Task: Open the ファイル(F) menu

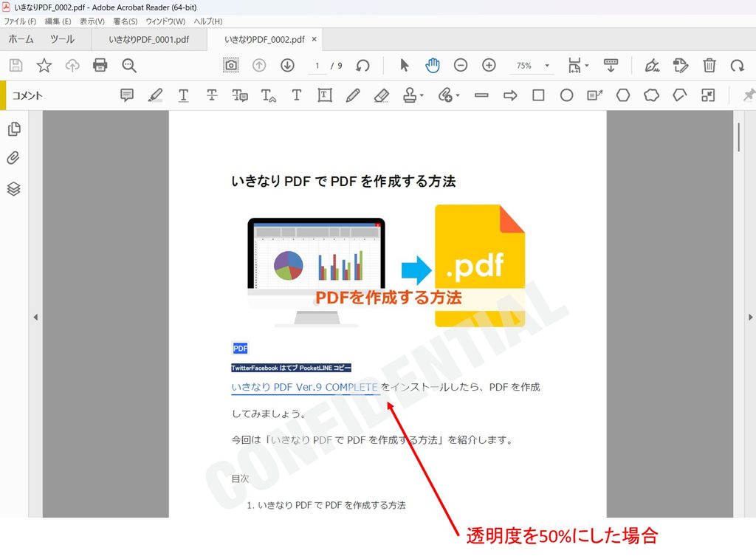Action: point(20,21)
